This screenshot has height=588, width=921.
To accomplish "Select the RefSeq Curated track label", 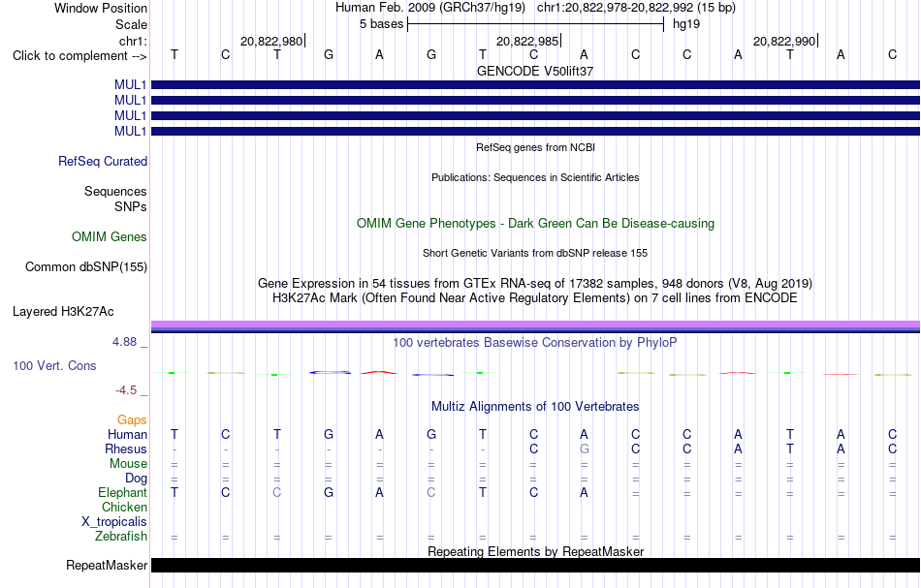I will coord(103,162).
